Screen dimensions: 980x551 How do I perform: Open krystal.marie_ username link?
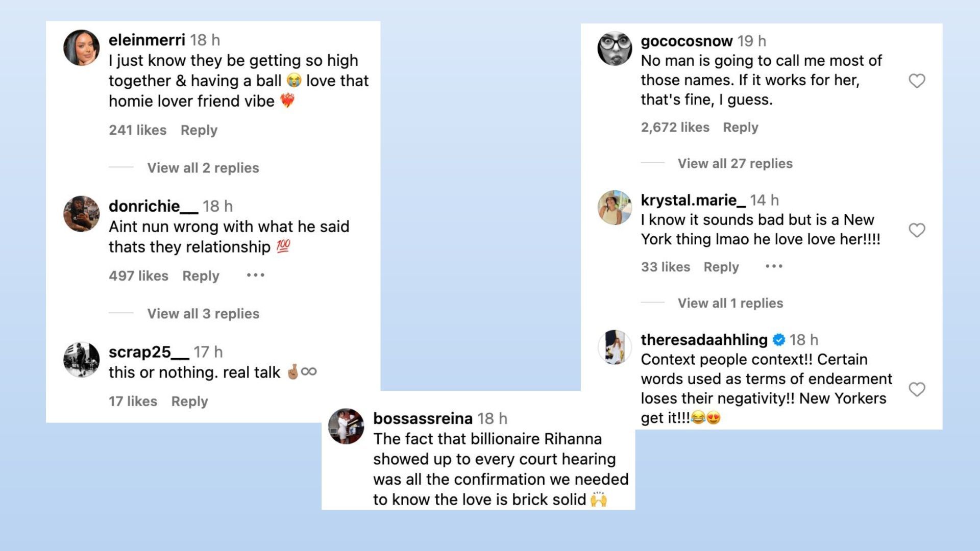tap(693, 200)
